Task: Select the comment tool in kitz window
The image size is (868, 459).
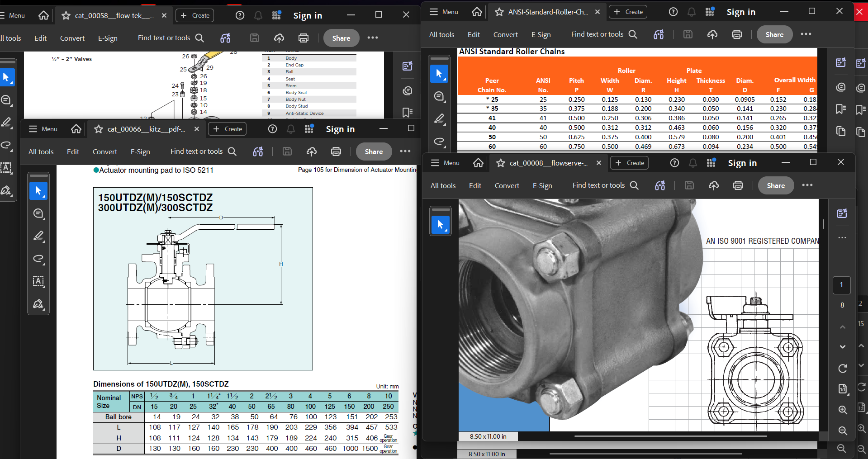Action: pos(38,213)
